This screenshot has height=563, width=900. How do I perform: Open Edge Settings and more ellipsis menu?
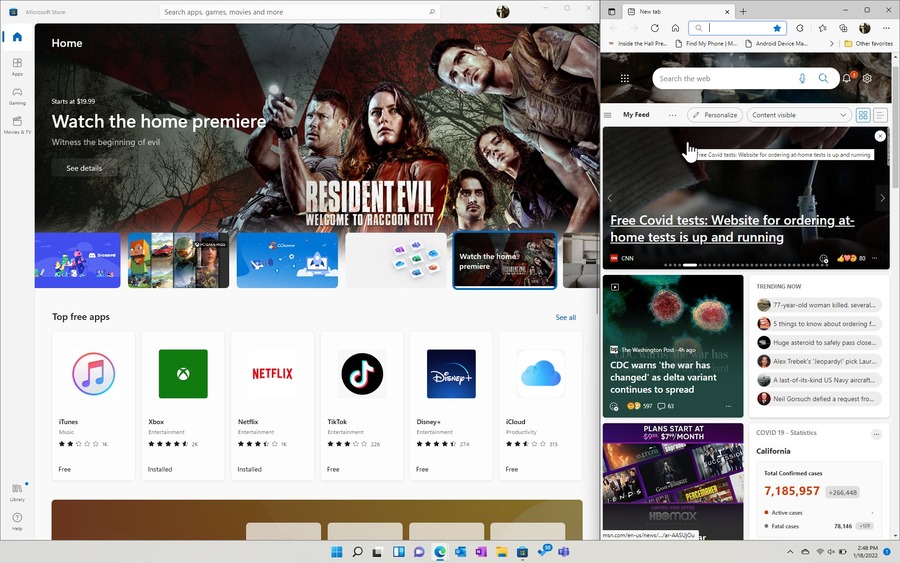(886, 28)
